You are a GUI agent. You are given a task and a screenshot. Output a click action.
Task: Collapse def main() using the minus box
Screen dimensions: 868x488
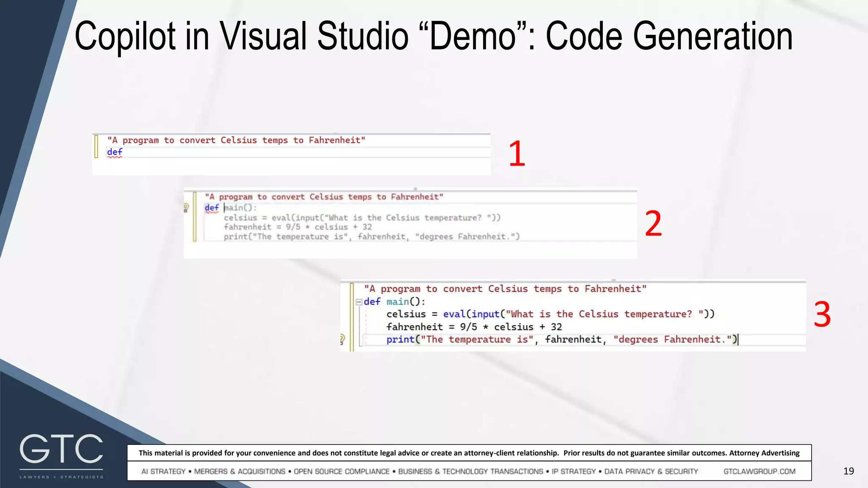pyautogui.click(x=359, y=302)
